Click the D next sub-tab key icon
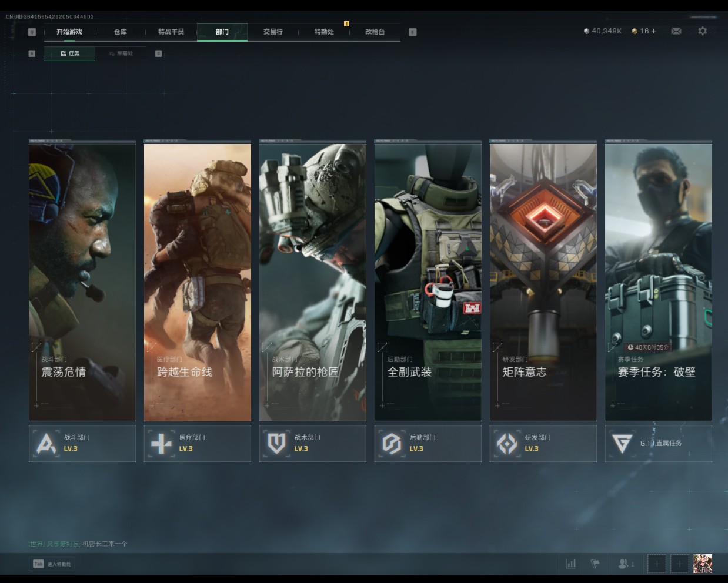This screenshot has width=728, height=583. click(158, 53)
